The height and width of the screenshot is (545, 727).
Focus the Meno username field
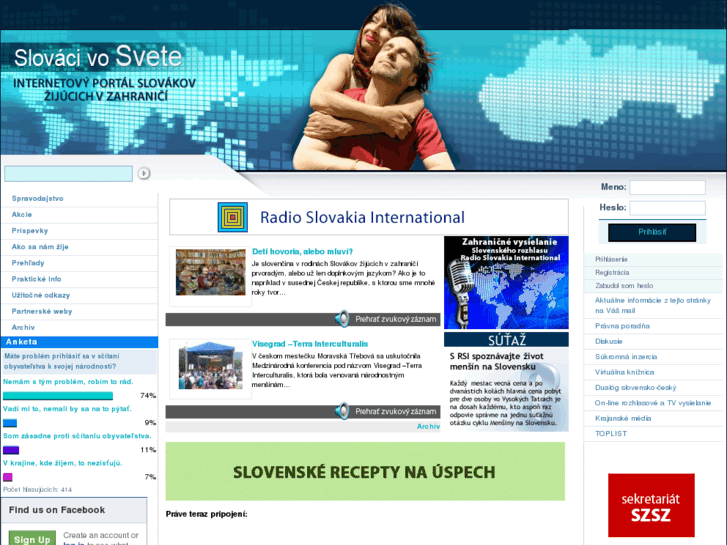pos(667,187)
